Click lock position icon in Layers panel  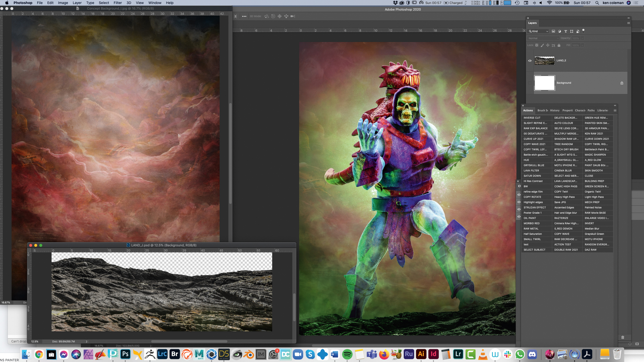point(548,45)
